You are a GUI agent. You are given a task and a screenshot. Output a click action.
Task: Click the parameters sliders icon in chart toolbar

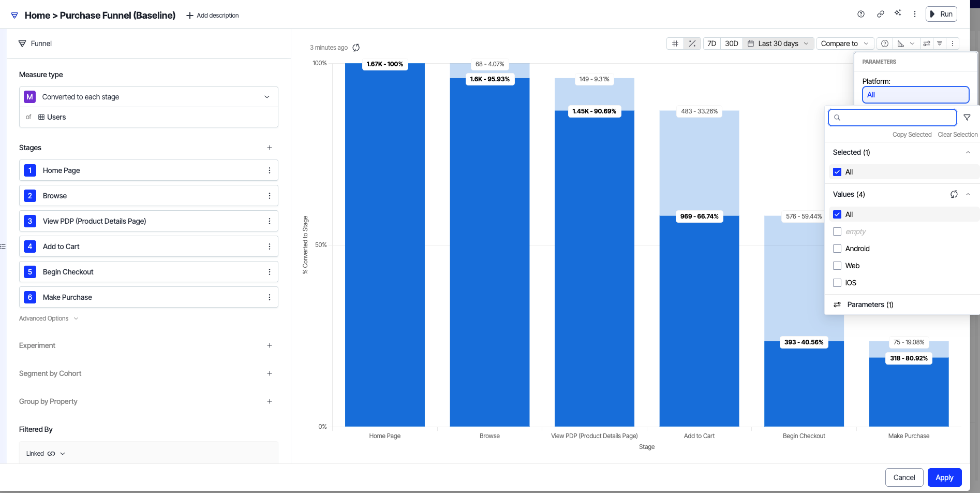[x=927, y=44]
